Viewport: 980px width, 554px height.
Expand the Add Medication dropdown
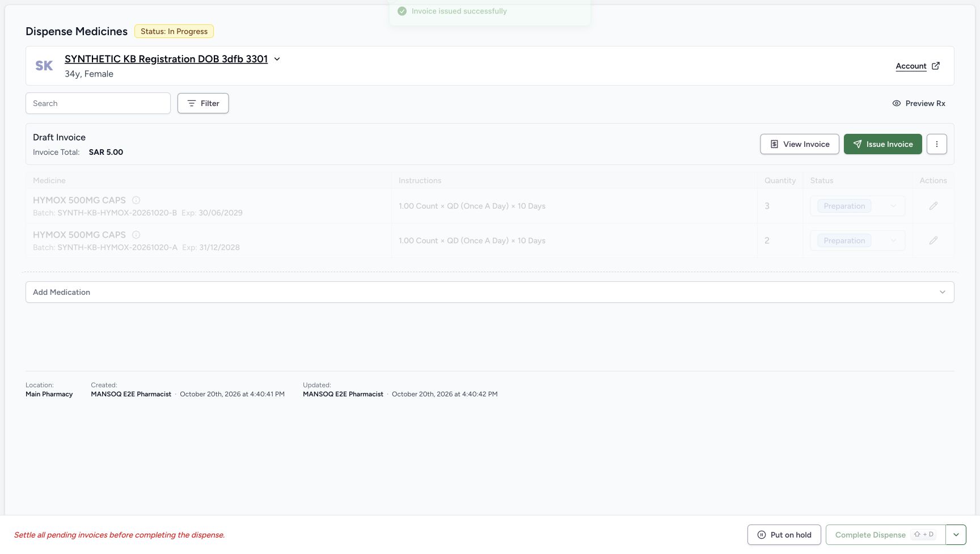[490, 292]
